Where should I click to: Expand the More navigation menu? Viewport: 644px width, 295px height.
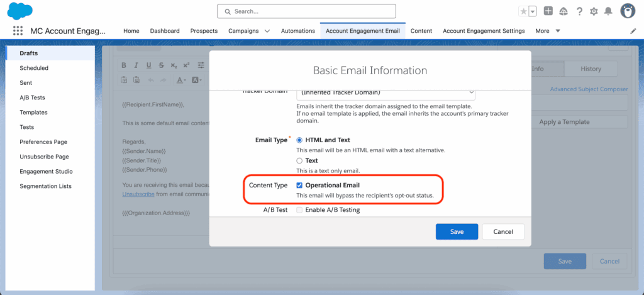[x=548, y=31]
